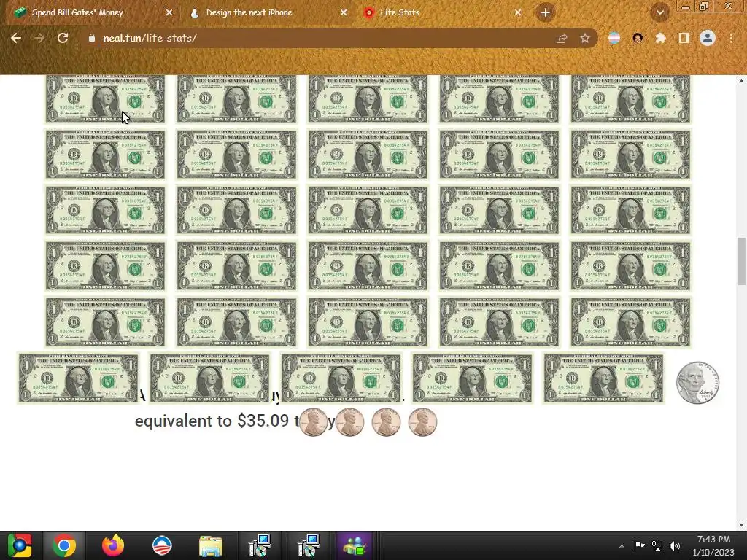Click the nickel coin image
The image size is (747, 560).
[x=697, y=382]
